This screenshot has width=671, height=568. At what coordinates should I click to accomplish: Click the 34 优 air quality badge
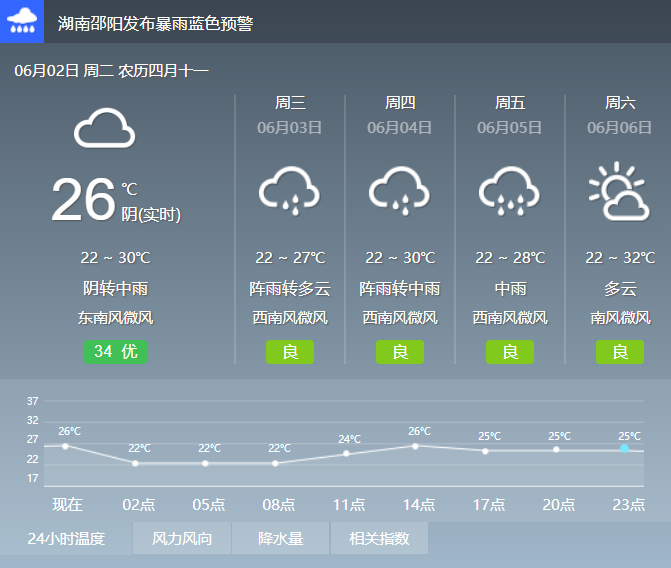[x=116, y=352]
